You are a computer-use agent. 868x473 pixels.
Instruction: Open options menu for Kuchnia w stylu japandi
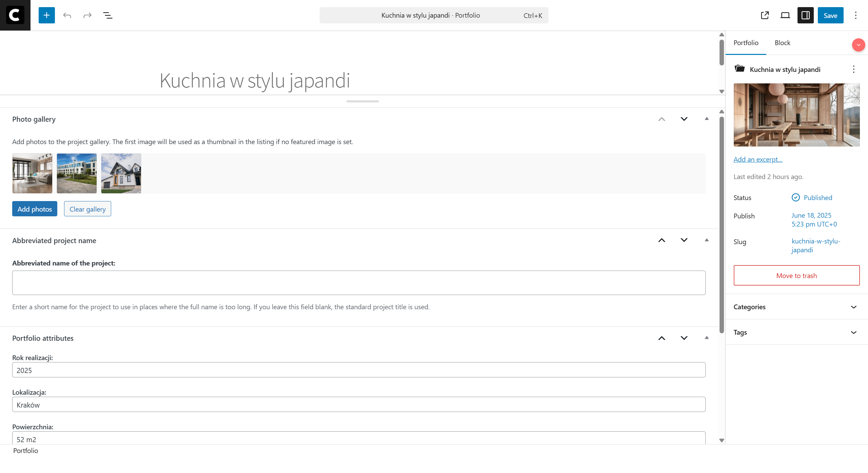pyautogui.click(x=853, y=69)
